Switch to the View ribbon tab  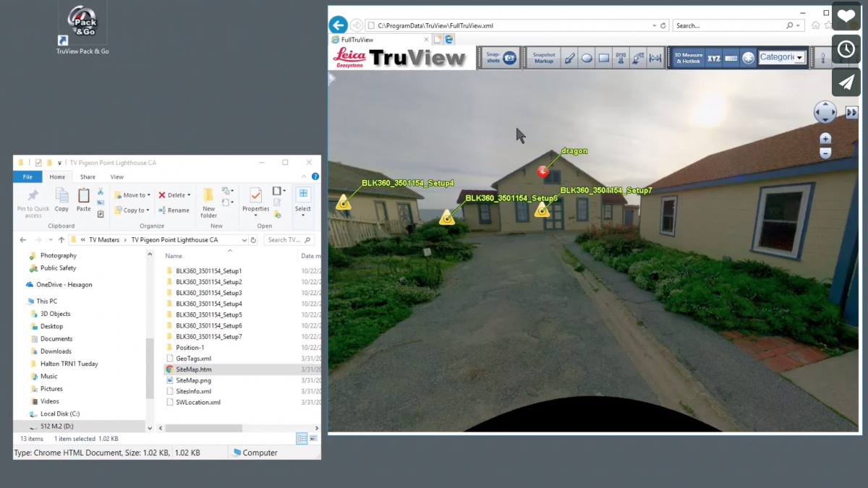pos(116,176)
